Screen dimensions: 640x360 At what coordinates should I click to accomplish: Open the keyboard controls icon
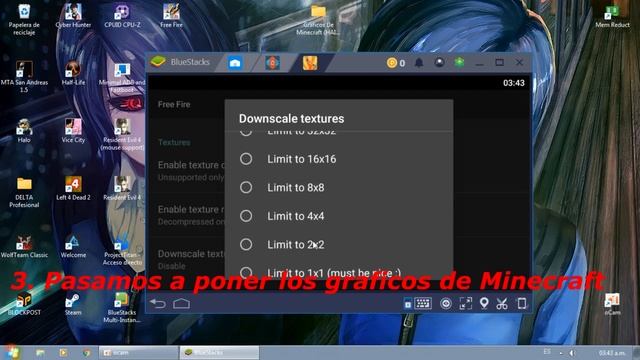click(423, 303)
